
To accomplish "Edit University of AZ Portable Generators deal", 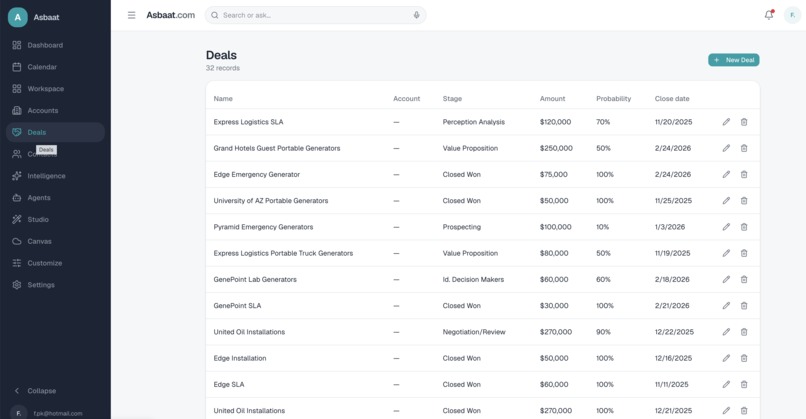I will point(726,201).
